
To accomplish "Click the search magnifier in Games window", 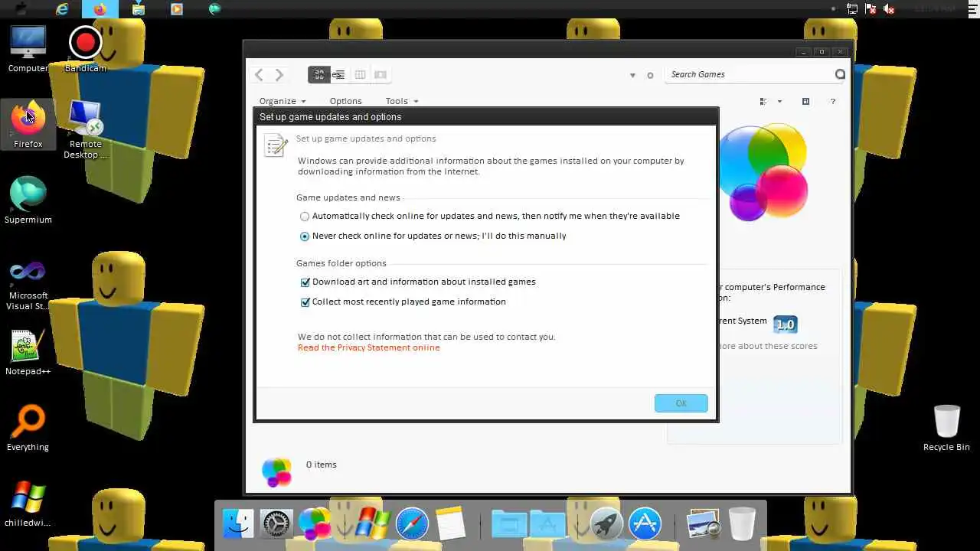I will (x=840, y=74).
